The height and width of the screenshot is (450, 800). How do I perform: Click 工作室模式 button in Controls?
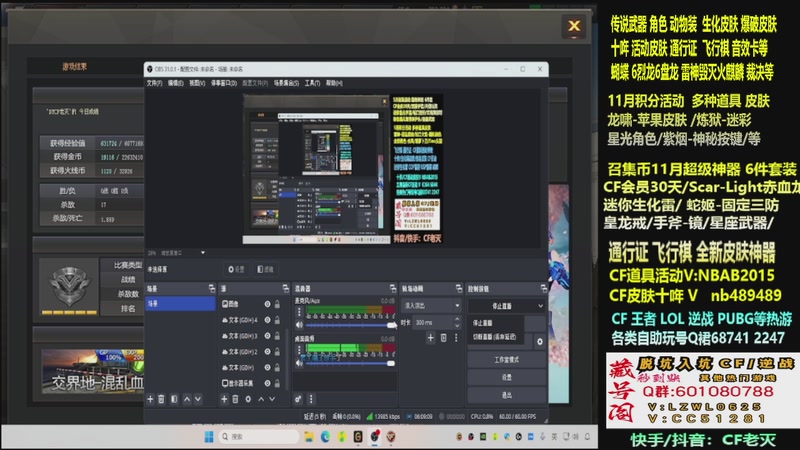tap(506, 360)
